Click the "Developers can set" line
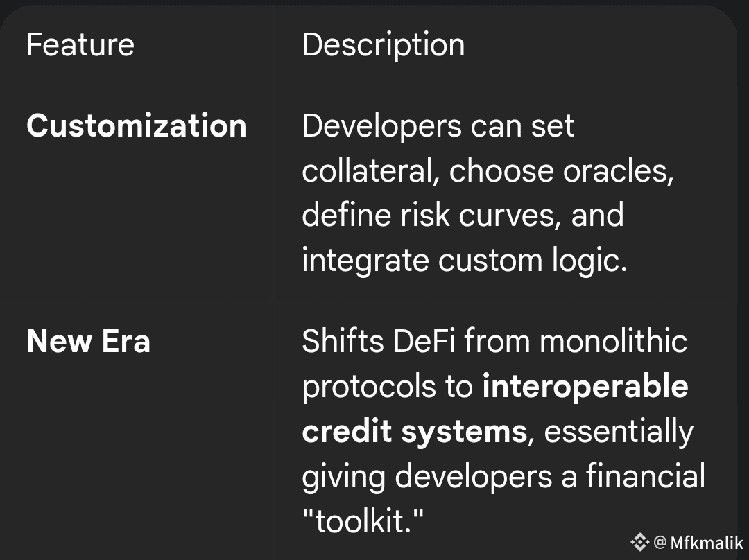 [x=438, y=126]
